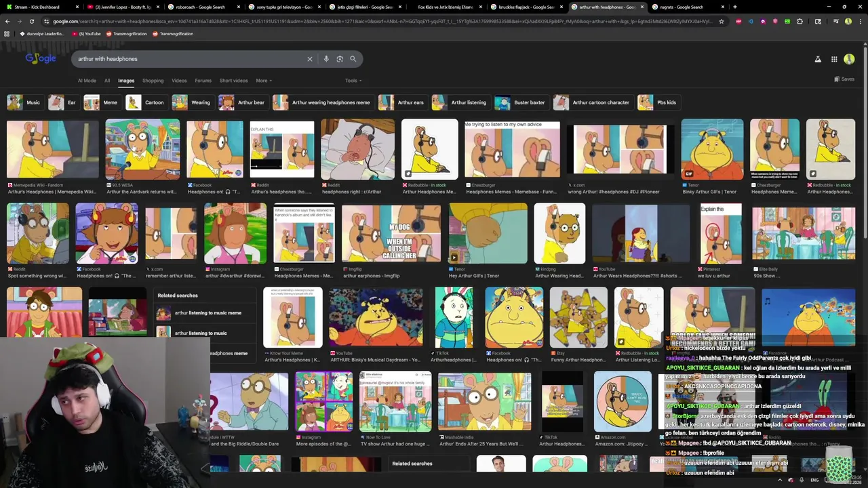Bookmark this page with the star icon
The image size is (868, 488).
tap(721, 21)
